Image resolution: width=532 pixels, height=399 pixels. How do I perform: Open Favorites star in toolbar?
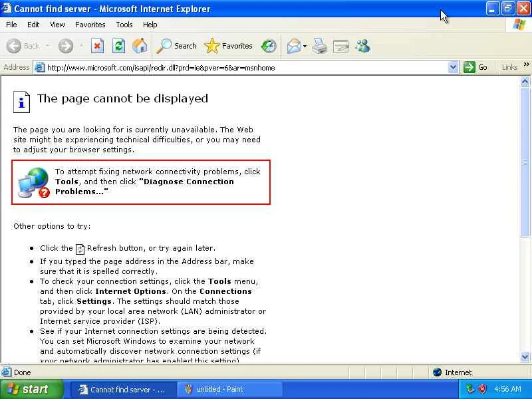click(x=228, y=46)
